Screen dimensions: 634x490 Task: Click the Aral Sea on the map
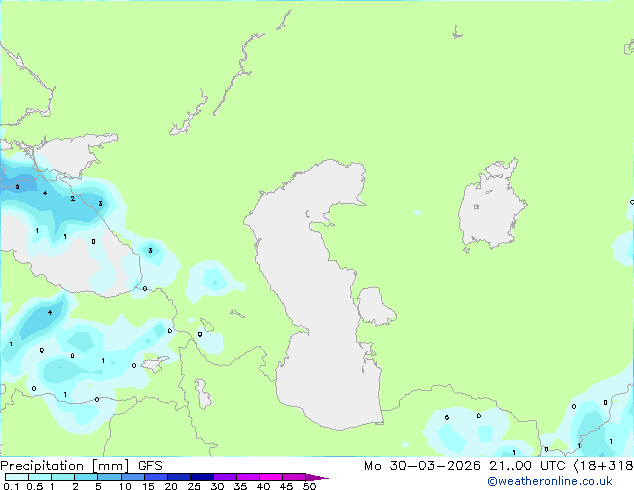pyautogui.click(x=491, y=206)
